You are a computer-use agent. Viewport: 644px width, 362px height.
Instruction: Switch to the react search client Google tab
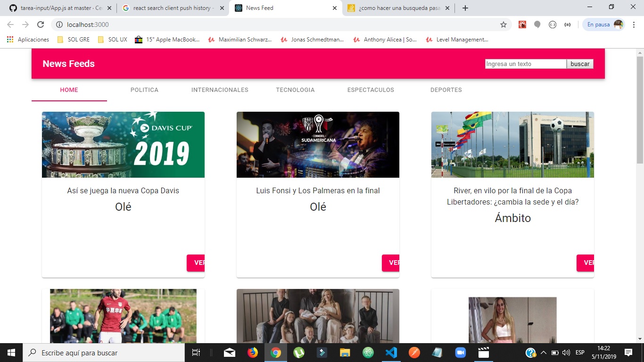tap(173, 8)
